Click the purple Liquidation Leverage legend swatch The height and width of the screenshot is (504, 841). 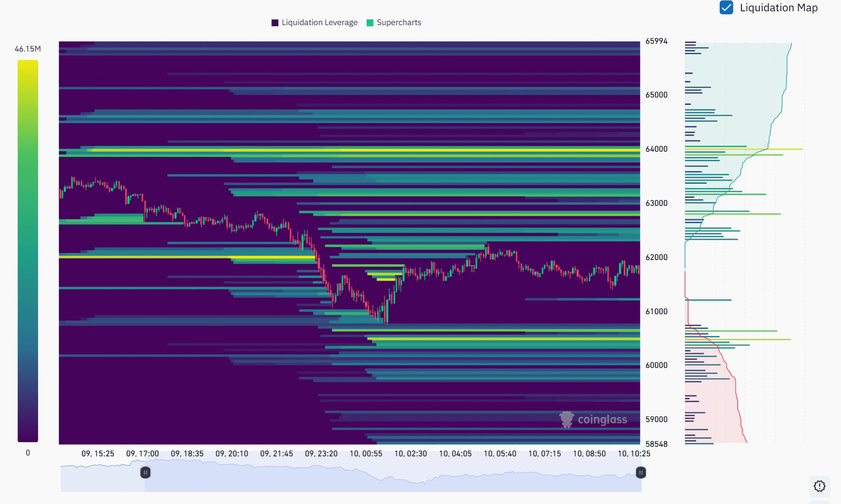(275, 23)
